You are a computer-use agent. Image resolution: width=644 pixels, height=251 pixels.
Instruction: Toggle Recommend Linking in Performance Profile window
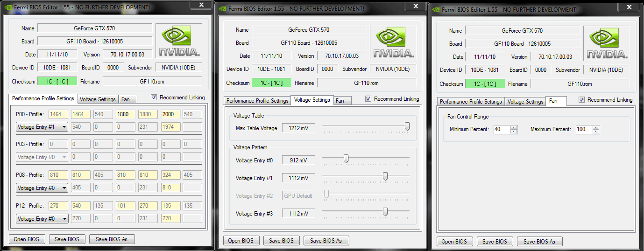point(154,98)
